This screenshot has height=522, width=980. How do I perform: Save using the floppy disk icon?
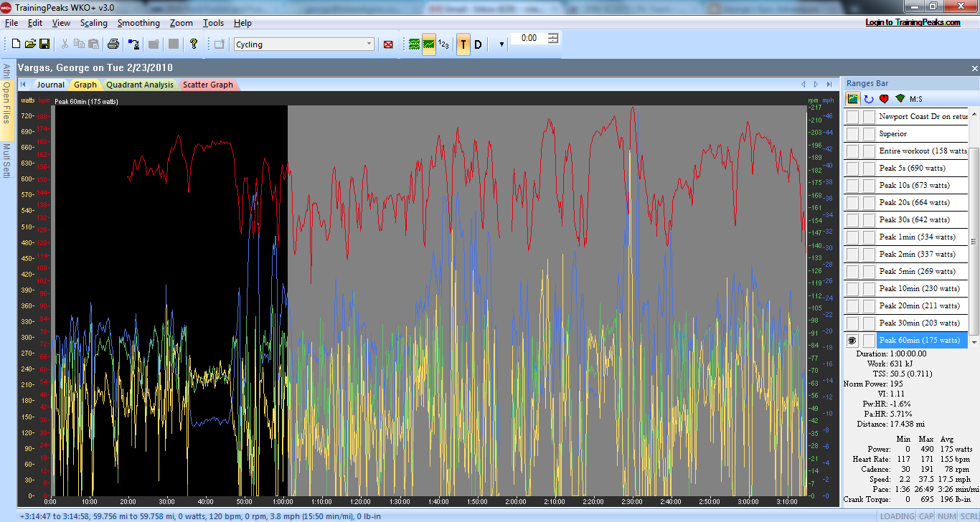pyautogui.click(x=44, y=44)
